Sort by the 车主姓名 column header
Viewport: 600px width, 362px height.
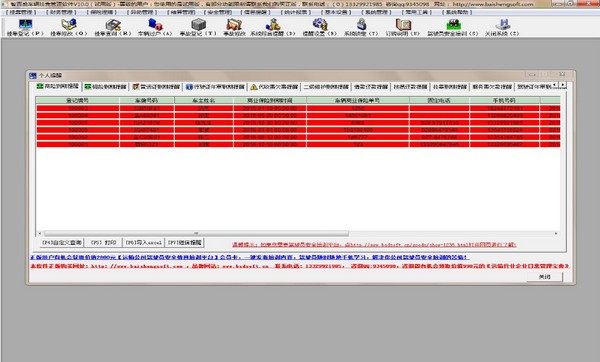(x=204, y=100)
